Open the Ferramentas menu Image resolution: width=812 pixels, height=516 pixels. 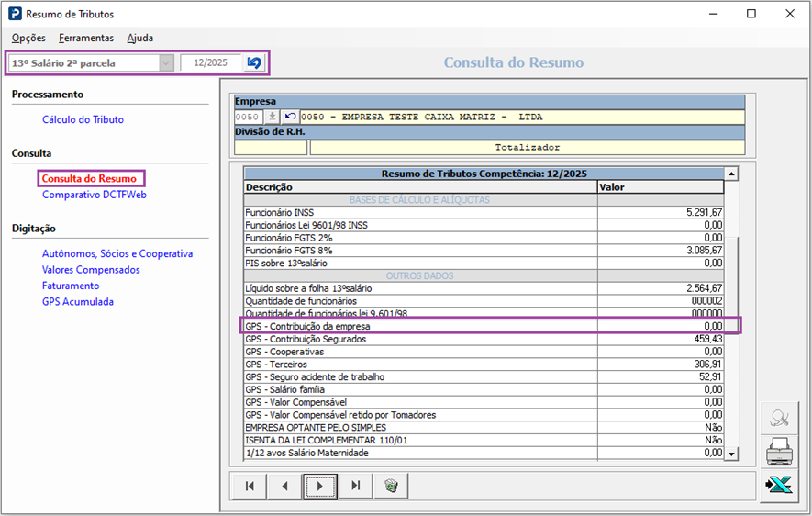pos(86,38)
